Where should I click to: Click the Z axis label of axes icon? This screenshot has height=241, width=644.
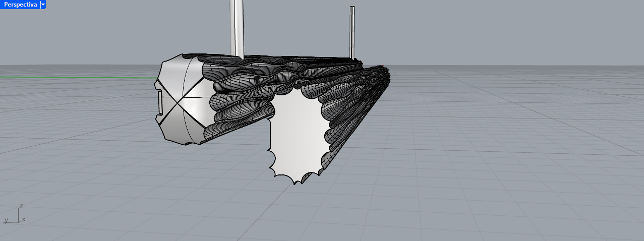pyautogui.click(x=21, y=206)
